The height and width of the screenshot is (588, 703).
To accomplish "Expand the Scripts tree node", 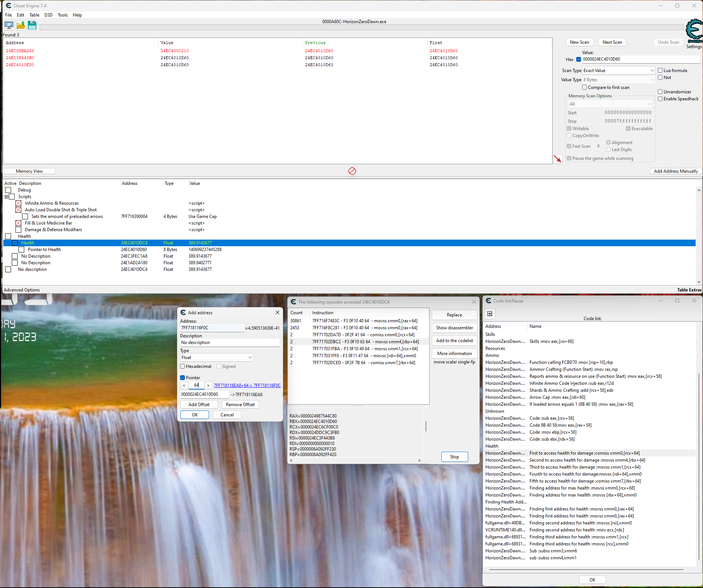I will 7,196.
